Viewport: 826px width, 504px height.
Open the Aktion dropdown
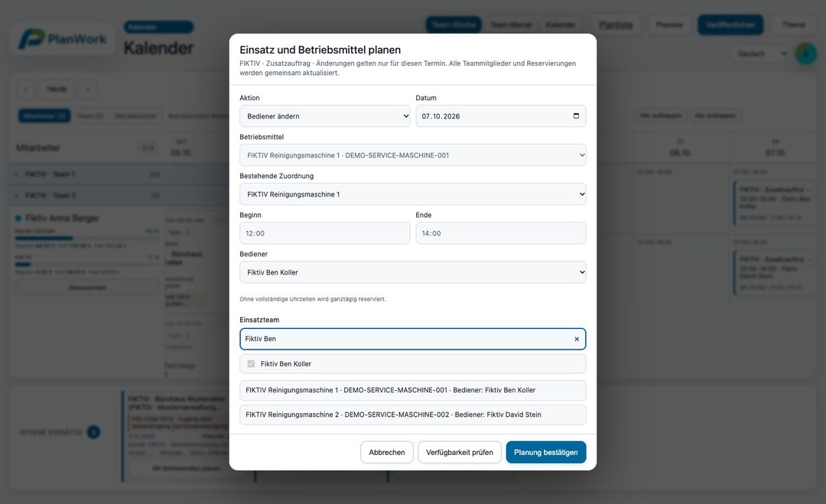coord(324,115)
